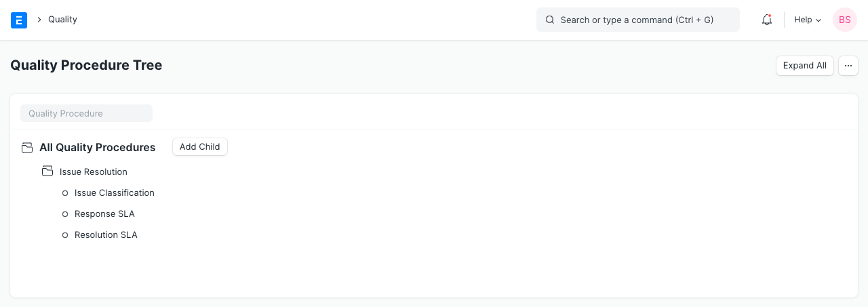Click the Issue Classification circle bullet icon

pyautogui.click(x=65, y=193)
